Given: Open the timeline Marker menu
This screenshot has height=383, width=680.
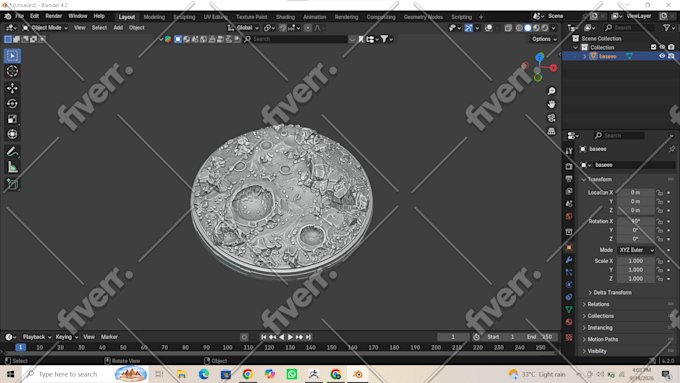Looking at the screenshot, I should coord(109,337).
